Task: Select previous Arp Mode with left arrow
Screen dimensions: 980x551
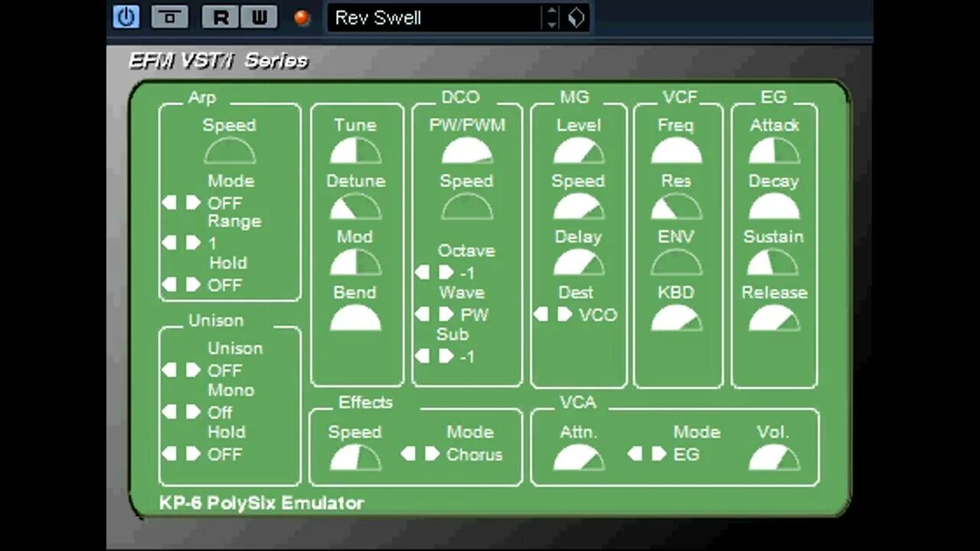Action: [x=169, y=203]
